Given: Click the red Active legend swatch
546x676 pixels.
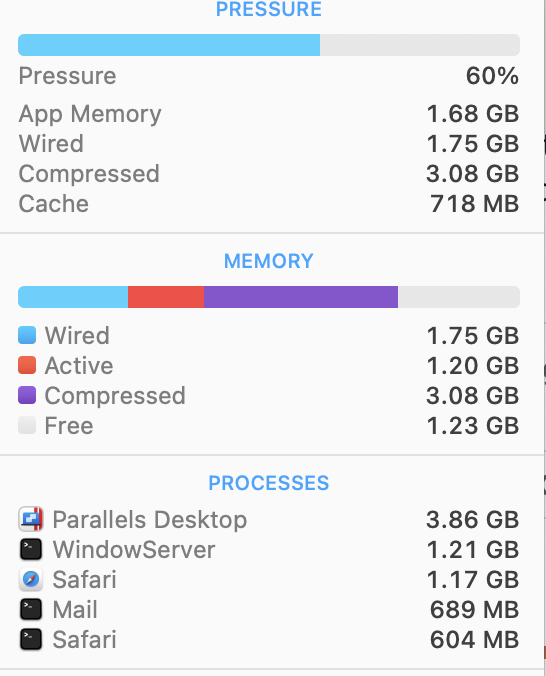Looking at the screenshot, I should [27, 365].
